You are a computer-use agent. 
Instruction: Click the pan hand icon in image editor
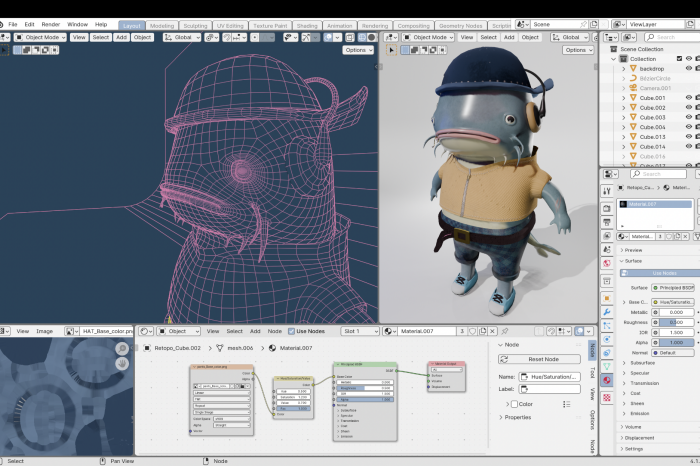pos(123,364)
